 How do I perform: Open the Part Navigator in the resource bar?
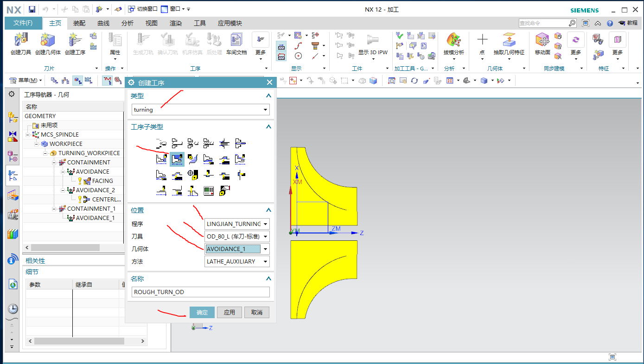click(x=13, y=156)
